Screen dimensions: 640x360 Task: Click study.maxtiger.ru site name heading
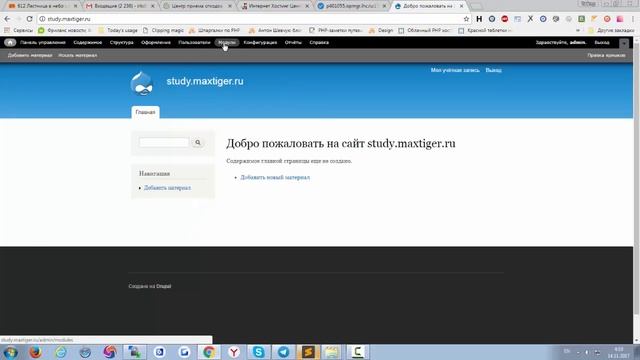(205, 81)
